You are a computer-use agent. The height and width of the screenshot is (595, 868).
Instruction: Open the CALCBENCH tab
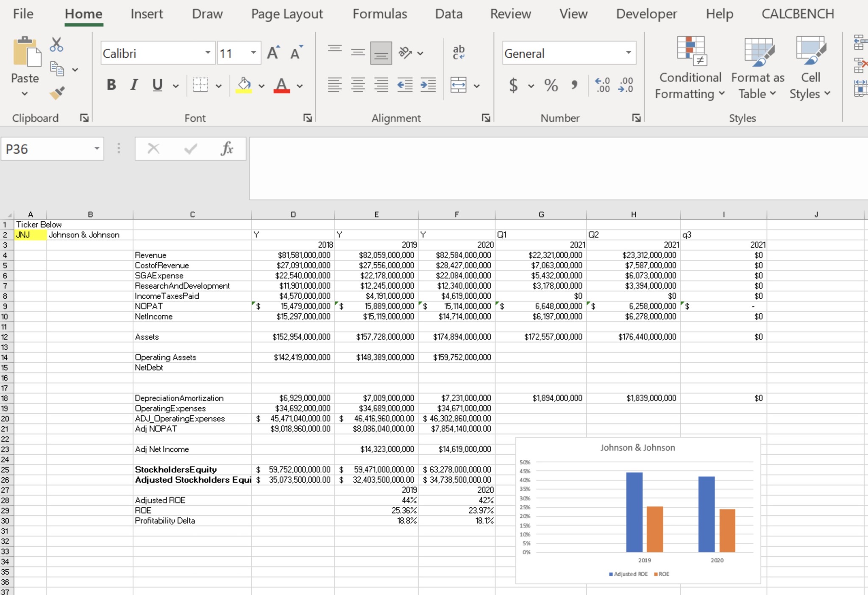pyautogui.click(x=798, y=14)
